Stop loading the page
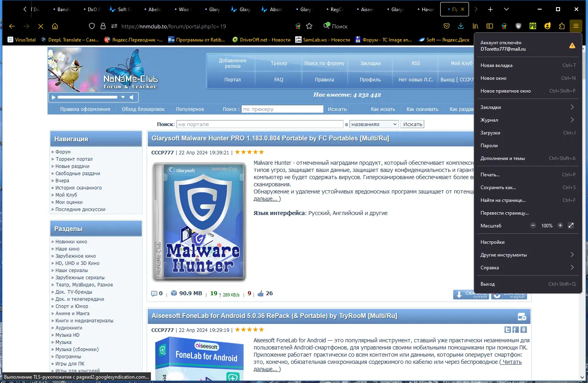 pos(41,26)
